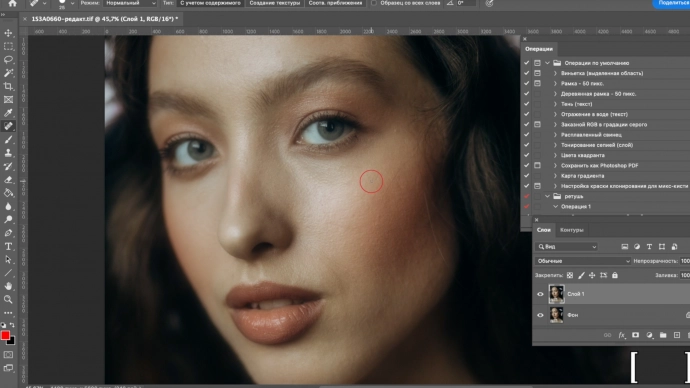Image resolution: width=690 pixels, height=388 pixels.
Task: Open layer blend mode dropdown Обычные
Action: 583,261
